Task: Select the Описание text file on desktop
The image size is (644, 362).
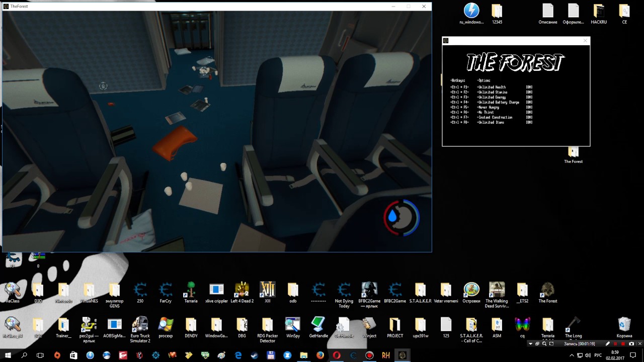Action: tap(548, 14)
